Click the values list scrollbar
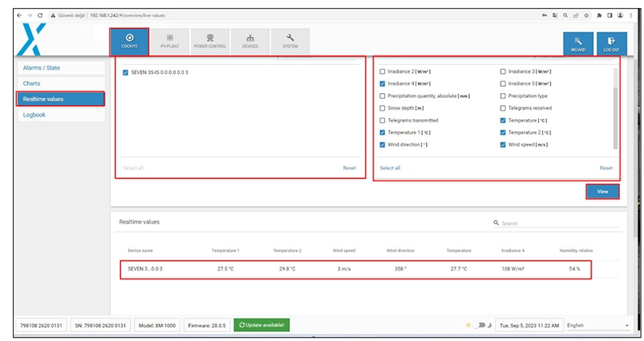Image resolution: width=644 pixels, height=341 pixels. click(616, 118)
